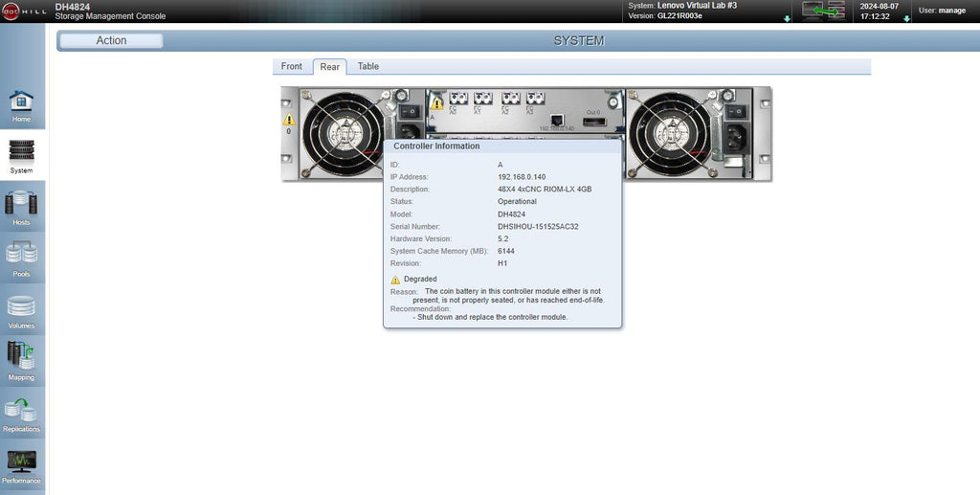
Task: Click the connection status icon in header
Action: [822, 11]
